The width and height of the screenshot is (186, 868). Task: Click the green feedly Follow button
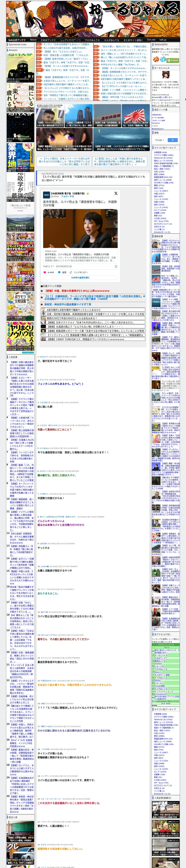point(173,60)
